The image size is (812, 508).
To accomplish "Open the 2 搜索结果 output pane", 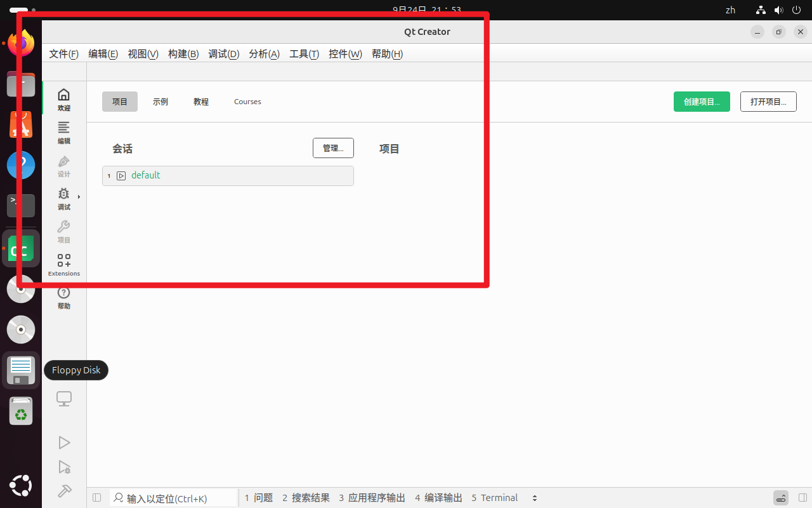I will [306, 498].
